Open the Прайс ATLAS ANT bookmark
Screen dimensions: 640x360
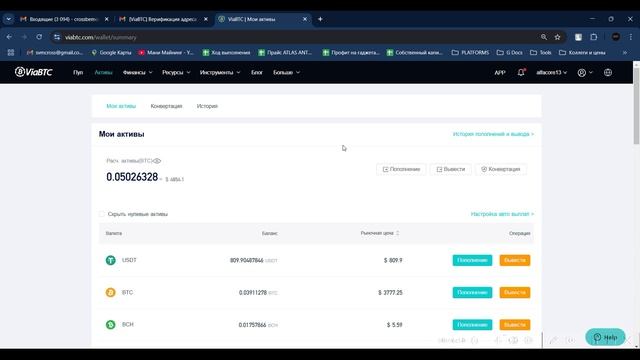[285, 53]
